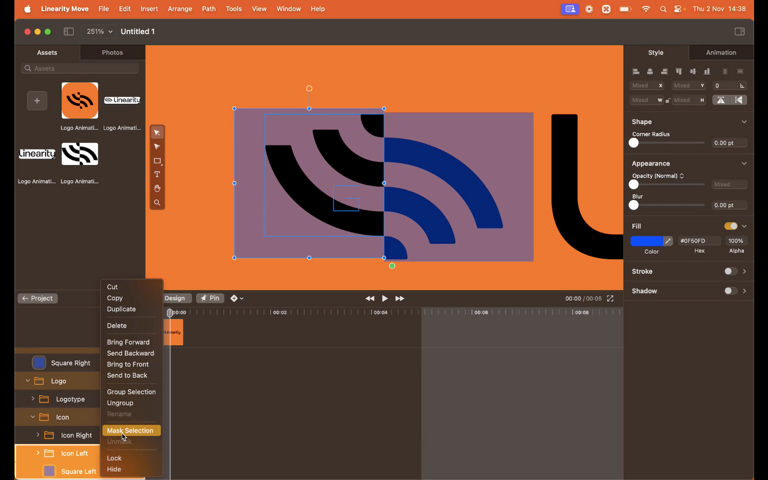
Task: Go back with Project button
Action: click(38, 298)
